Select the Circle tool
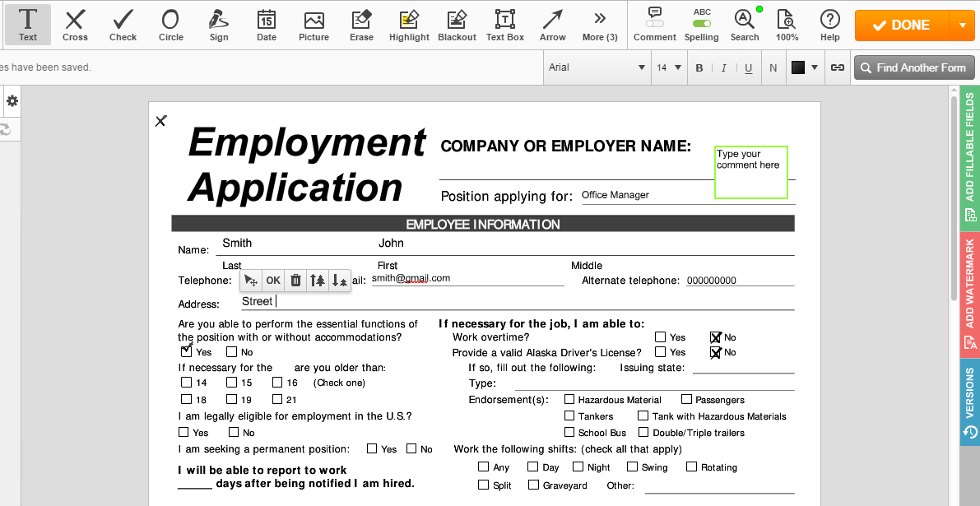 (x=170, y=25)
